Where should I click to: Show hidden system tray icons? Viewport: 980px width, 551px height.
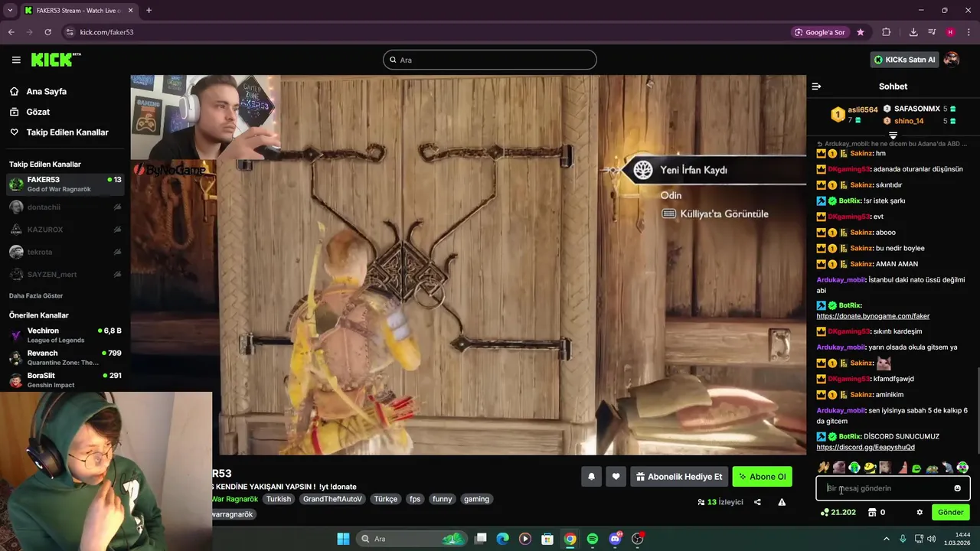coord(887,539)
